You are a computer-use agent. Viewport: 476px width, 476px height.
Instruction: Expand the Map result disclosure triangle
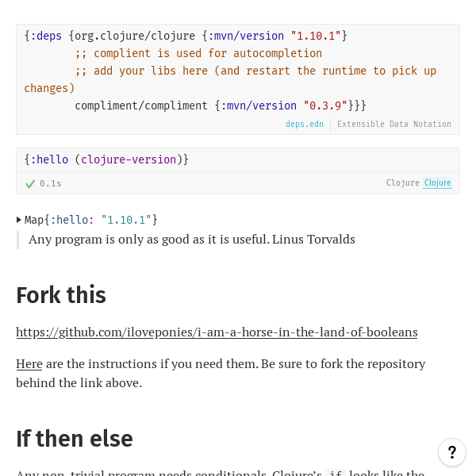(x=20, y=220)
